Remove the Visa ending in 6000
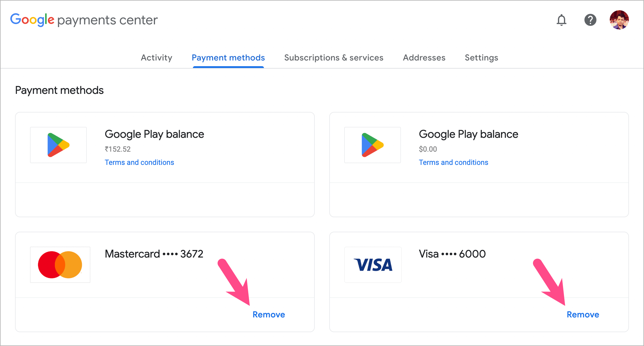644x346 pixels. 583,314
